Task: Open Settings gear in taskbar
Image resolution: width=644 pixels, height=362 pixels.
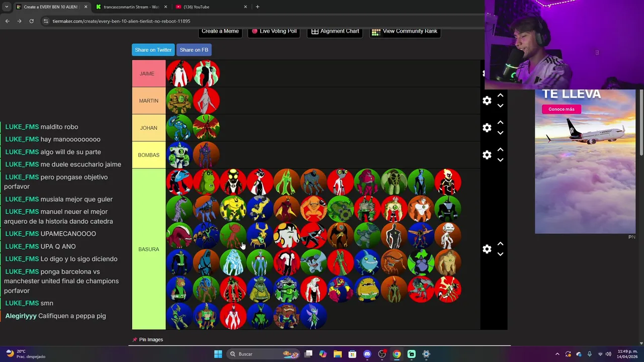Action: point(426,354)
